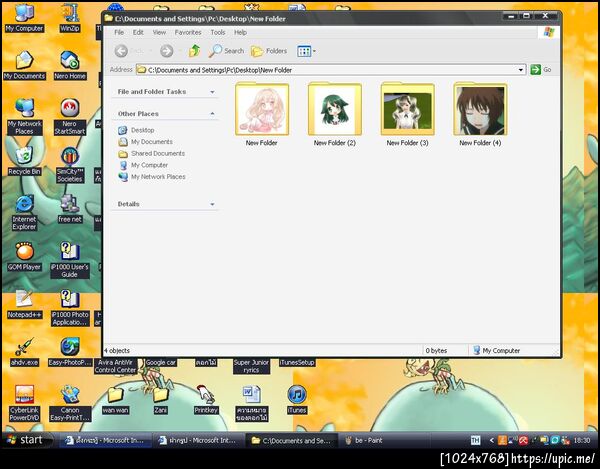The height and width of the screenshot is (469, 600).
Task: Select the New Folder thumbnail with pink girl
Action: click(262, 110)
